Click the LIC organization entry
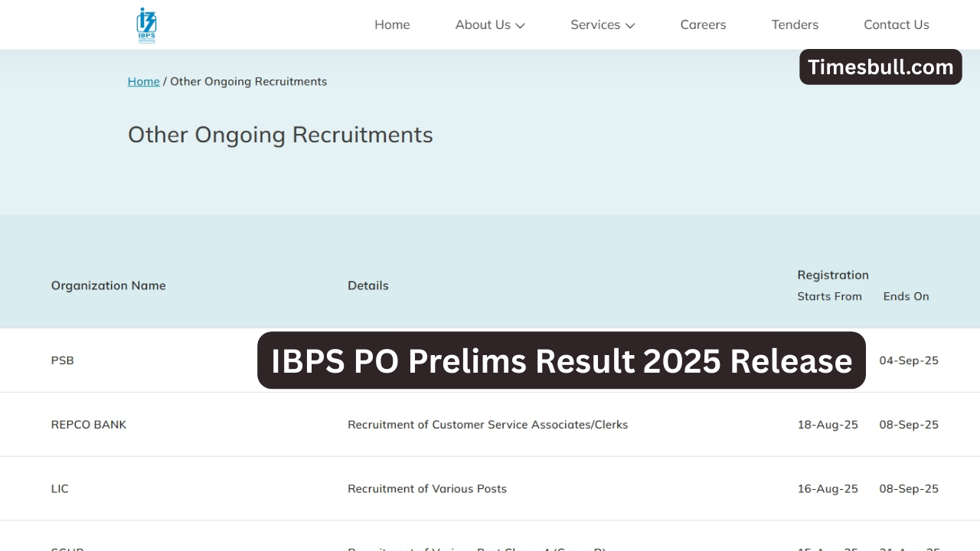The image size is (980, 551). click(60, 488)
